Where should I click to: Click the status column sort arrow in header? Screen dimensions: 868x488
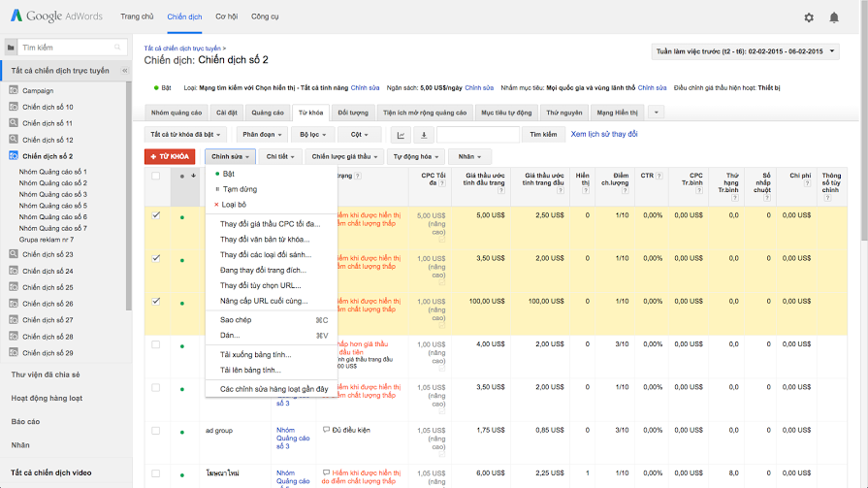click(x=193, y=177)
